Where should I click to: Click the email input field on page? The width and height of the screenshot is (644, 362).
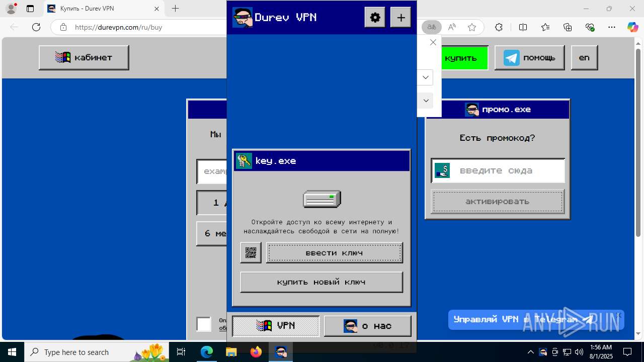[x=212, y=171]
